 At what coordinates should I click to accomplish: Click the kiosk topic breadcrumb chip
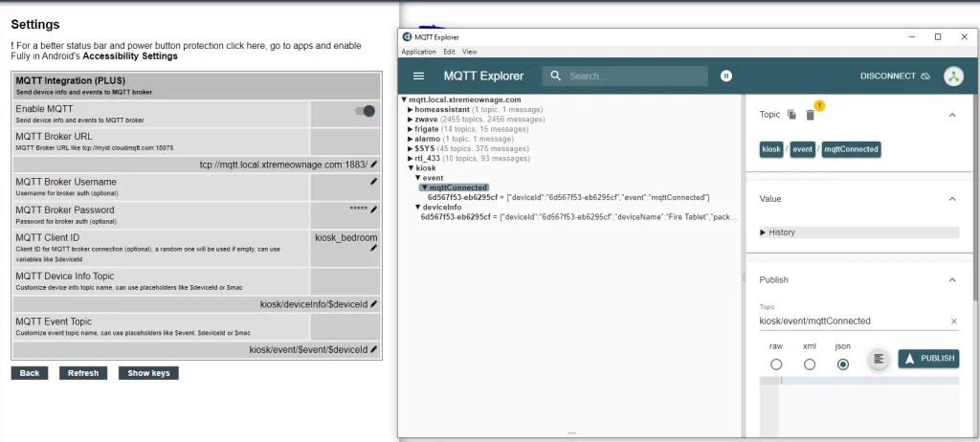[x=771, y=149]
